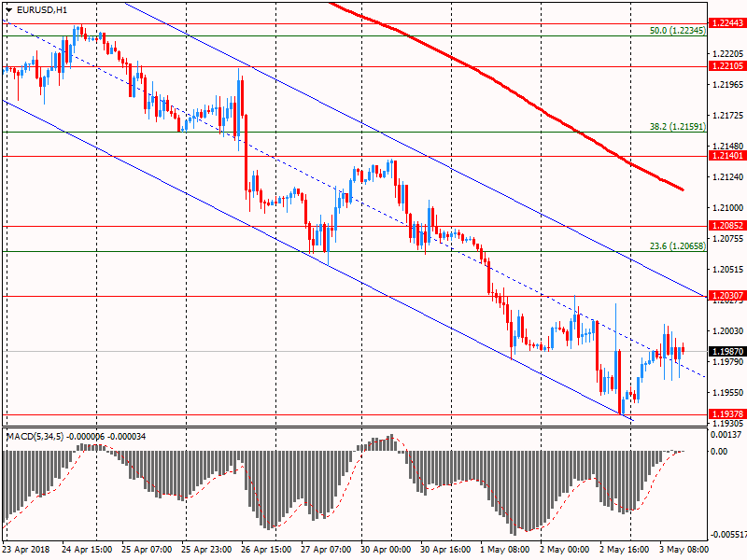Click the 24 Apr 15:00 time label
The image size is (747, 560).
tap(87, 550)
